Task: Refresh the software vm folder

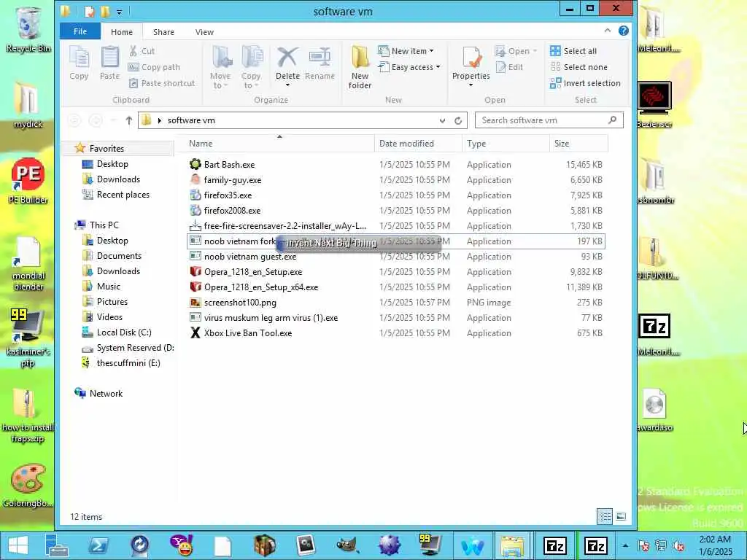Action: 458,120
